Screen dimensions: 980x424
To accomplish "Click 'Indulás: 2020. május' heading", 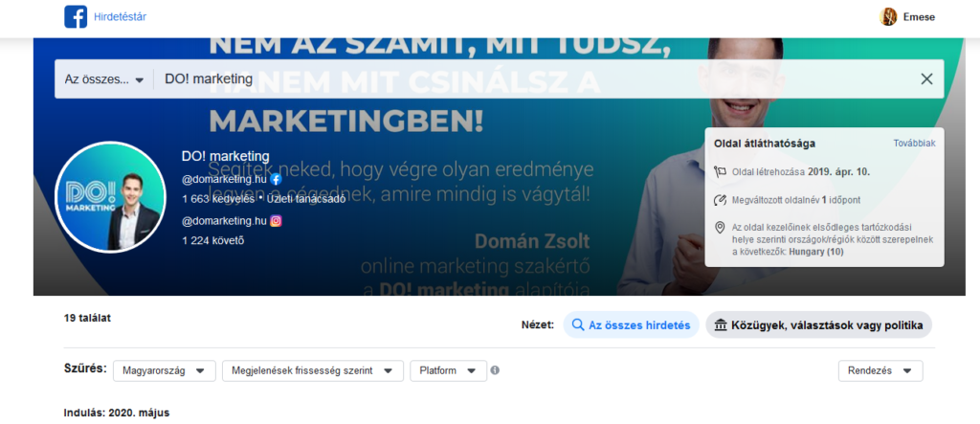I will pos(117,413).
